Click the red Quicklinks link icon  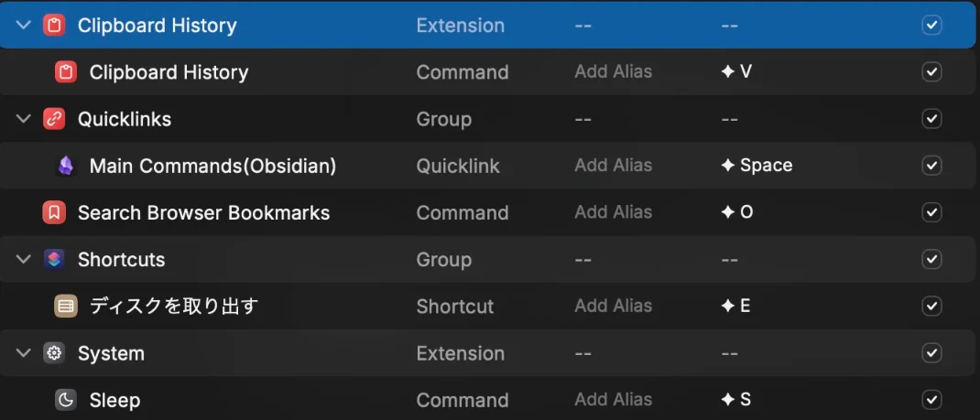click(54, 119)
